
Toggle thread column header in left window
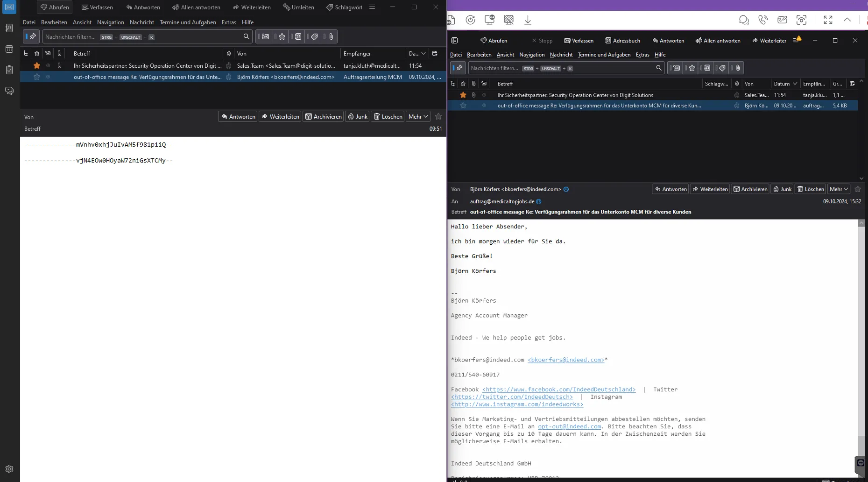26,53
